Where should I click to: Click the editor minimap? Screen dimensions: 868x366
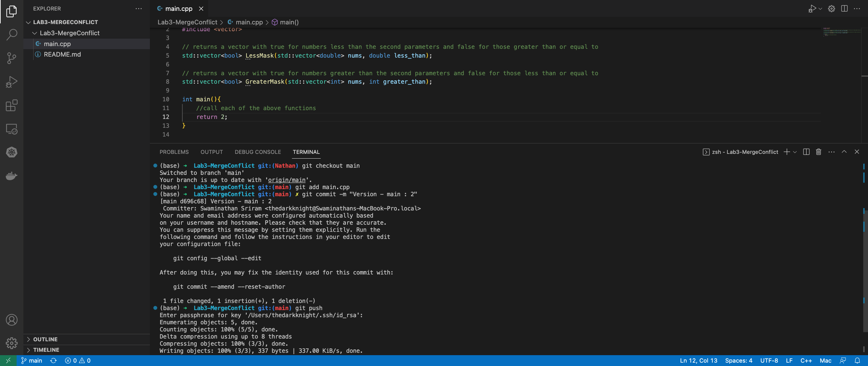(x=842, y=32)
